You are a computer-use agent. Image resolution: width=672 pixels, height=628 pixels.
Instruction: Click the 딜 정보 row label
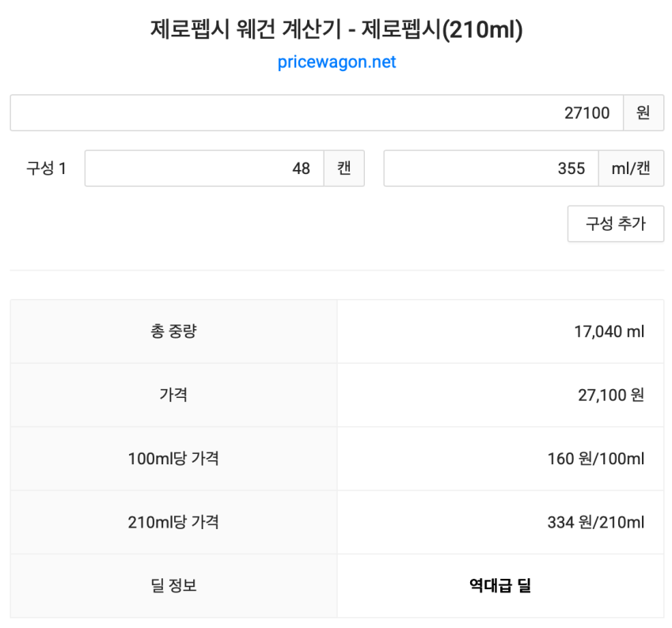[173, 586]
